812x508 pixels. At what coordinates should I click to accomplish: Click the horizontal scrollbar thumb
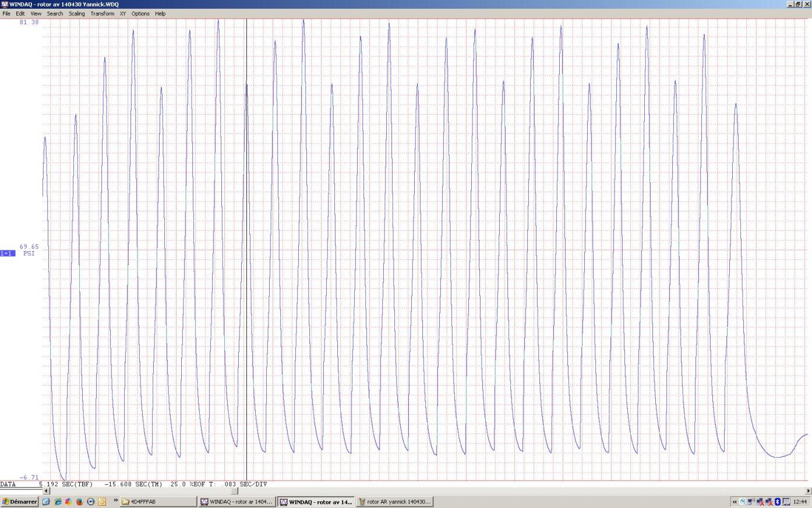click(234, 491)
